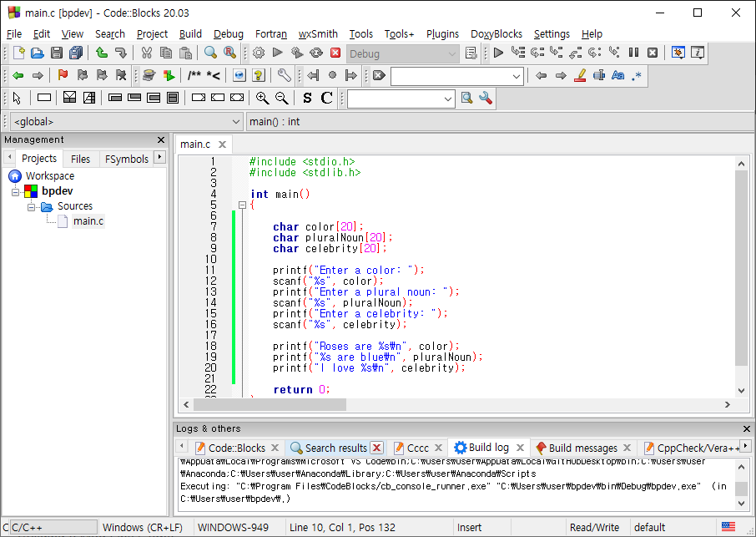
Task: Open the wxSmith menu
Action: [318, 33]
